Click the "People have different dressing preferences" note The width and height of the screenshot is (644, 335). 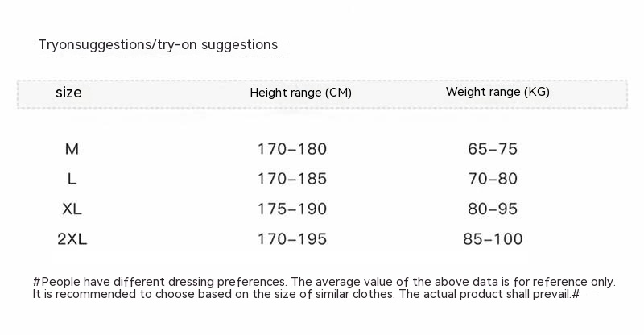click(x=161, y=282)
